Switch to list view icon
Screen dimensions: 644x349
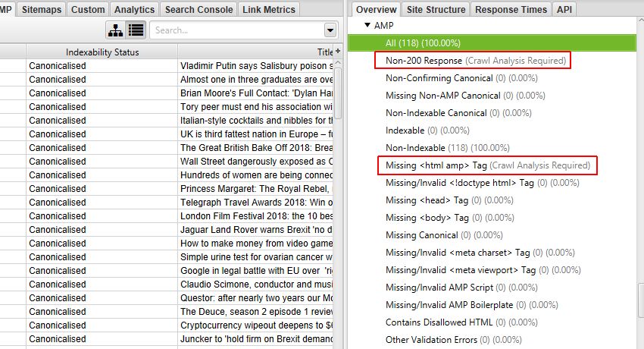[x=136, y=30]
